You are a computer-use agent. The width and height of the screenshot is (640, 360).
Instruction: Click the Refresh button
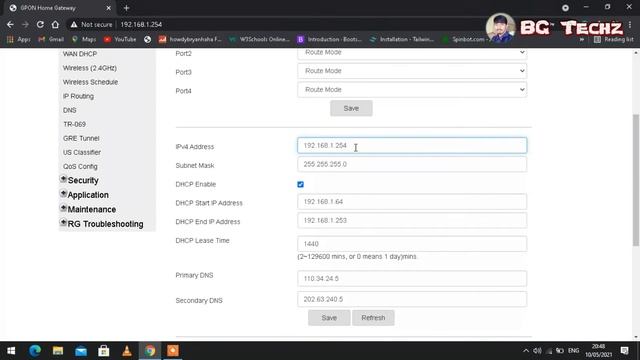(x=373, y=318)
